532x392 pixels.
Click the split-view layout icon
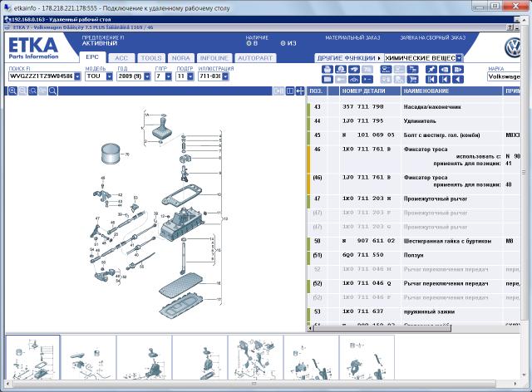[x=290, y=91]
